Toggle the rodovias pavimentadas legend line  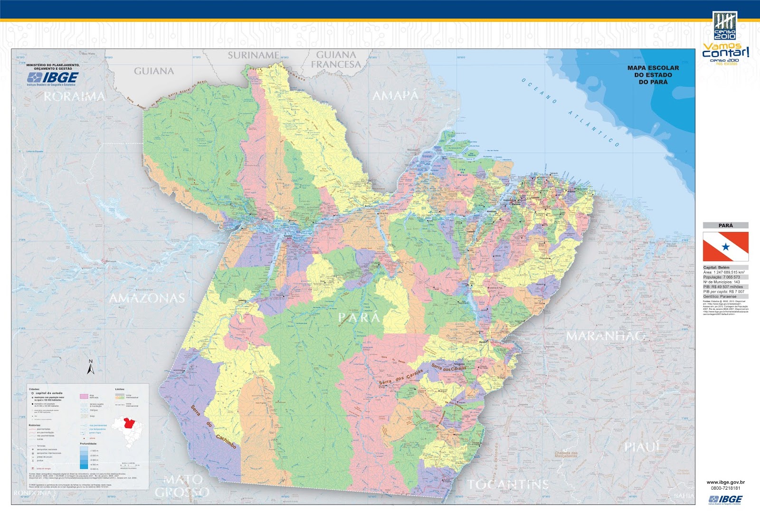coord(32,429)
